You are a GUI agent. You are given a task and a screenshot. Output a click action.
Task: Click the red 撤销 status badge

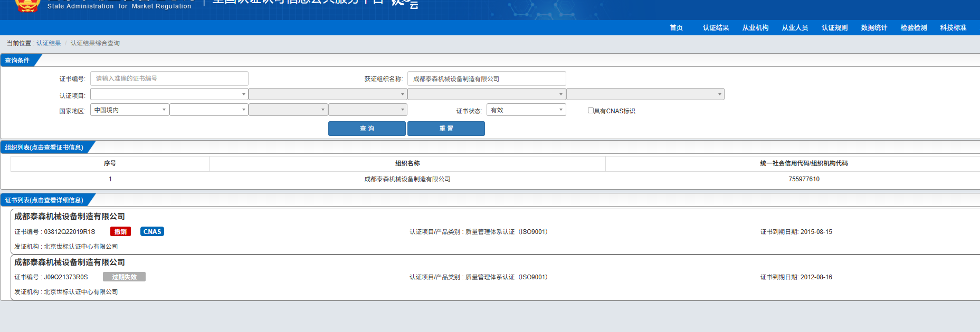[120, 232]
